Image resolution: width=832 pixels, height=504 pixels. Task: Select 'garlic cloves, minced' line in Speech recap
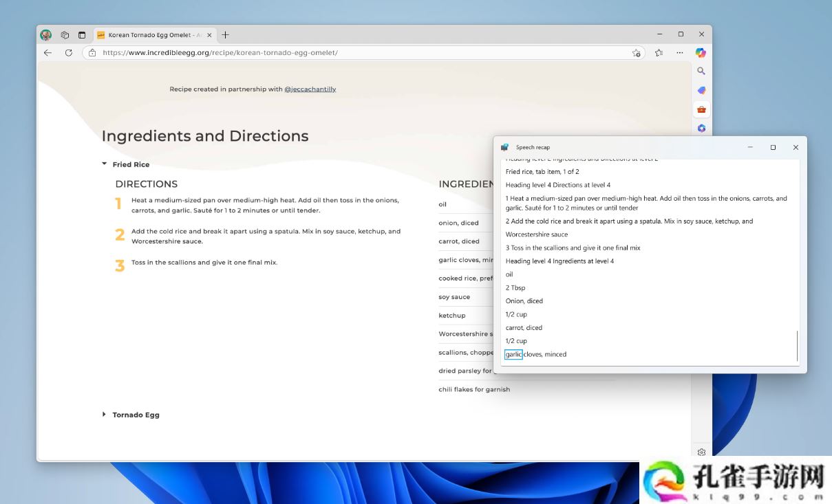[x=536, y=354]
